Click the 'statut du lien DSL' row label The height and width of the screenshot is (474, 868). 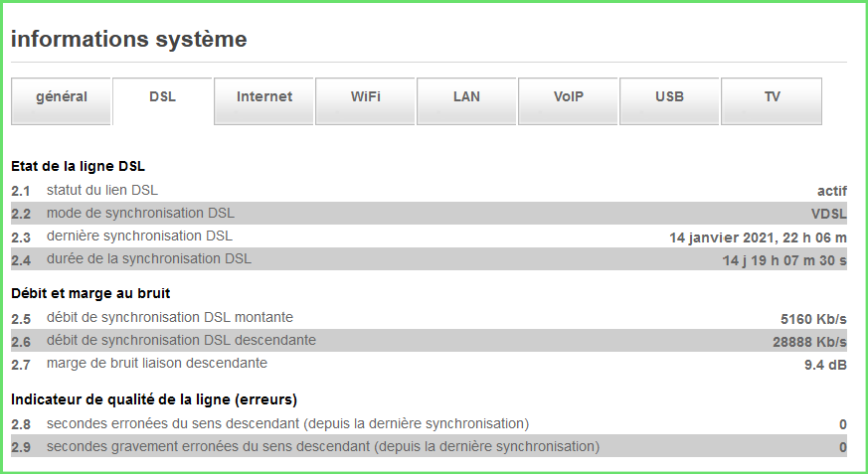point(102,190)
